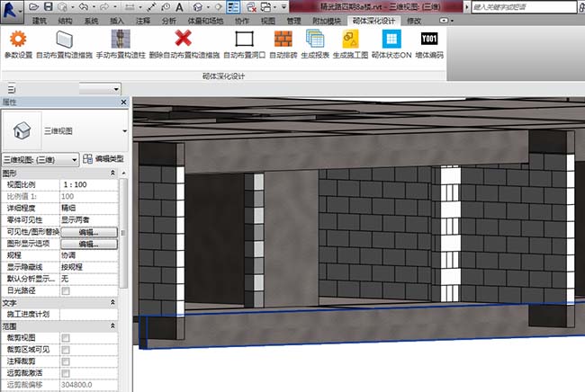Switch to the 附加模块 ribbon tab
Screen dimensions: 585x392
(327, 21)
